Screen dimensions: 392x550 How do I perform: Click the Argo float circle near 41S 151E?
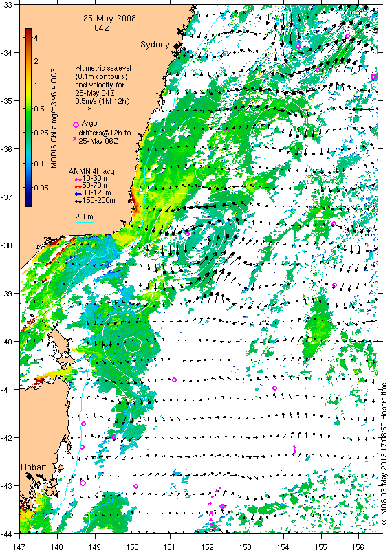[175, 380]
